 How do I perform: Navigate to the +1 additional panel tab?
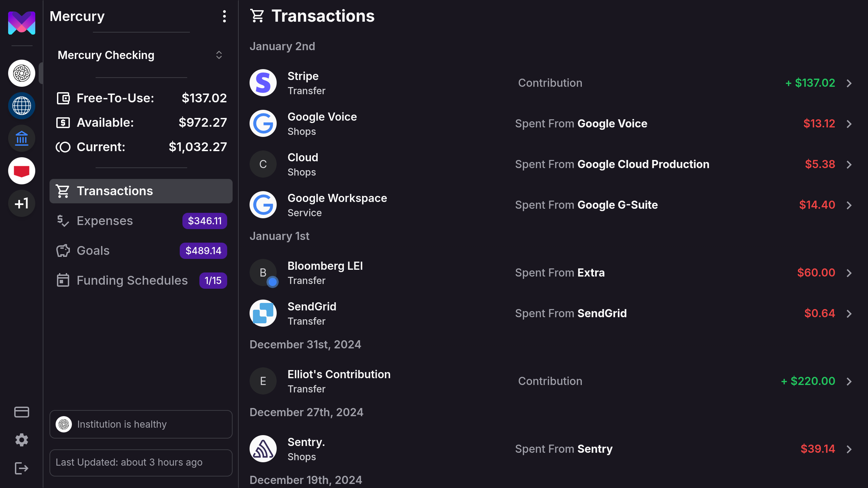[x=21, y=204]
